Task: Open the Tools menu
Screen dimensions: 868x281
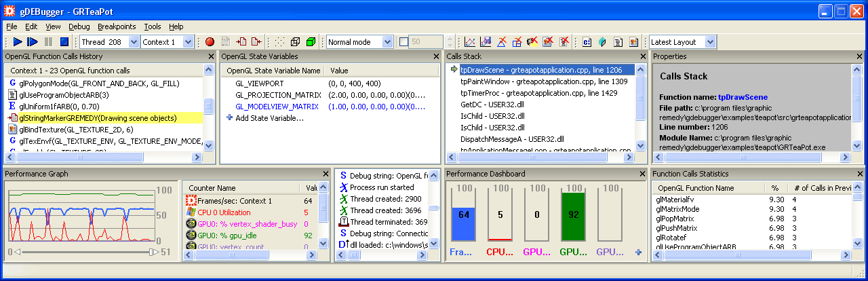Action: pyautogui.click(x=153, y=26)
